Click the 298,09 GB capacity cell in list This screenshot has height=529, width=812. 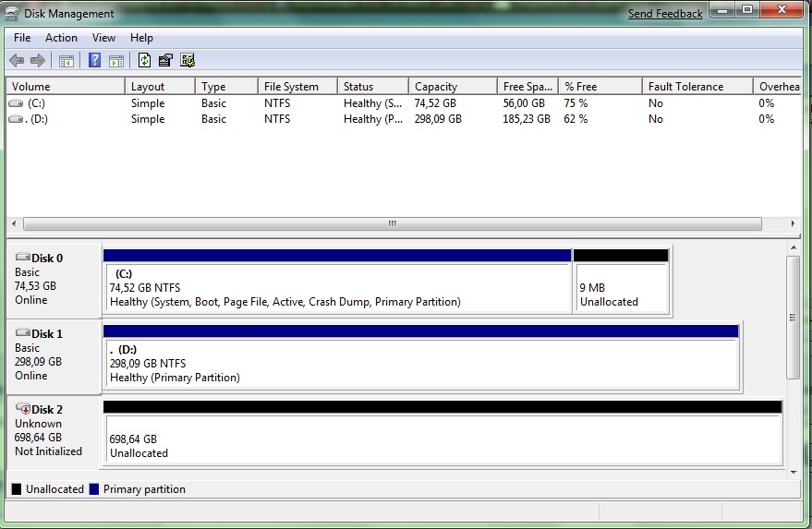(438, 119)
